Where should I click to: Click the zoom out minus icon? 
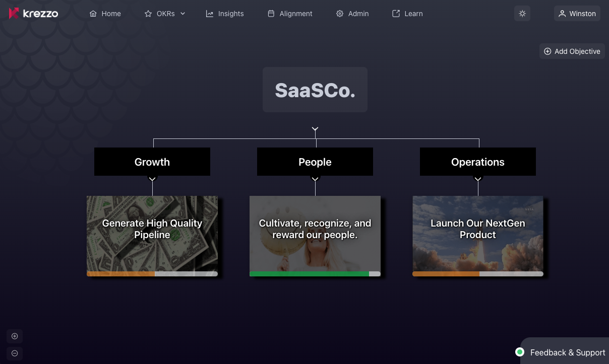pyautogui.click(x=15, y=353)
